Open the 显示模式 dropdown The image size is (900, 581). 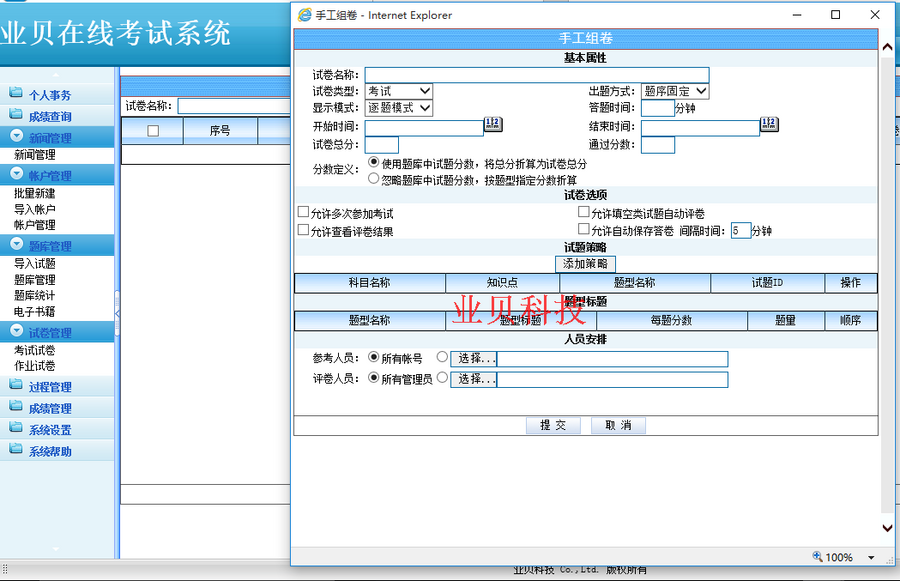pos(399,108)
